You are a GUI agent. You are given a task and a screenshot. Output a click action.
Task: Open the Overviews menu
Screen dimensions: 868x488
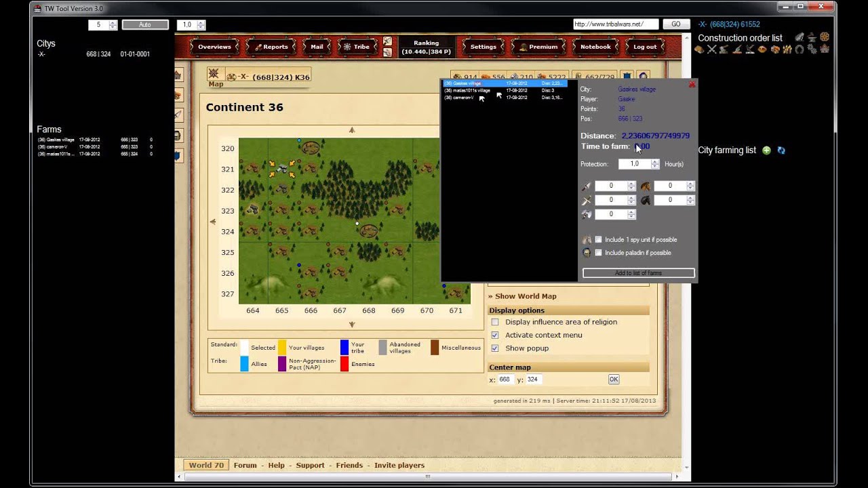(214, 47)
